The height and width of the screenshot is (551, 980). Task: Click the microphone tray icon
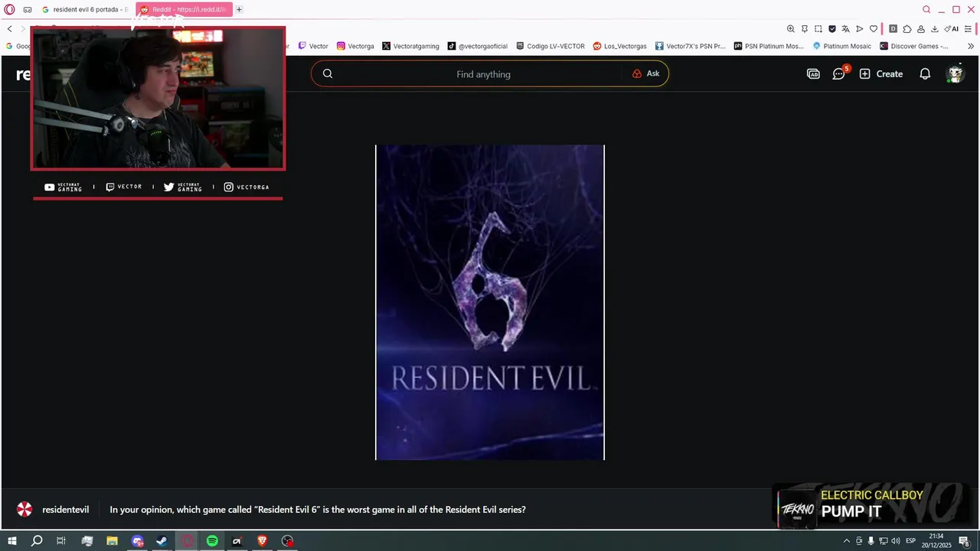[871, 541]
